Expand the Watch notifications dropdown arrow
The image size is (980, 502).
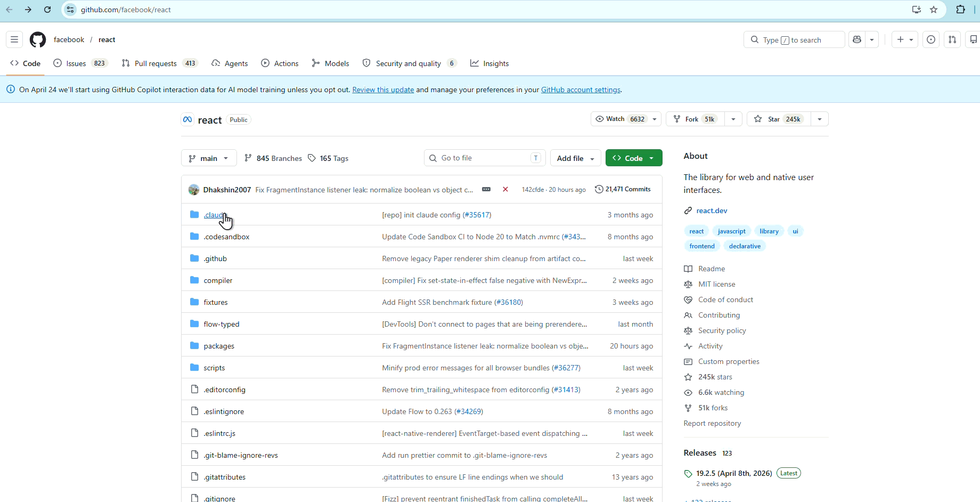655,119
